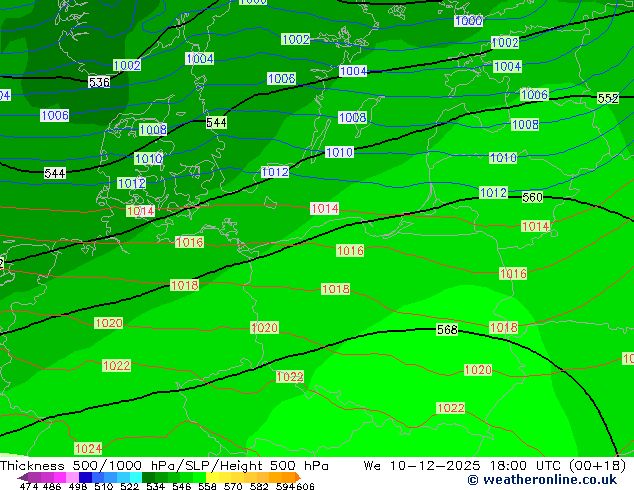Click the light pink swatch in the legend
Image resolution: width=634 pixels, height=490 pixels.
click(x=72, y=477)
